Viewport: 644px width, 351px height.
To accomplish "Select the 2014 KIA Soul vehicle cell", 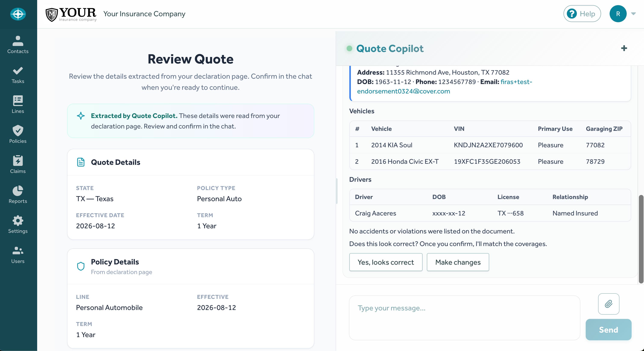I will click(391, 145).
